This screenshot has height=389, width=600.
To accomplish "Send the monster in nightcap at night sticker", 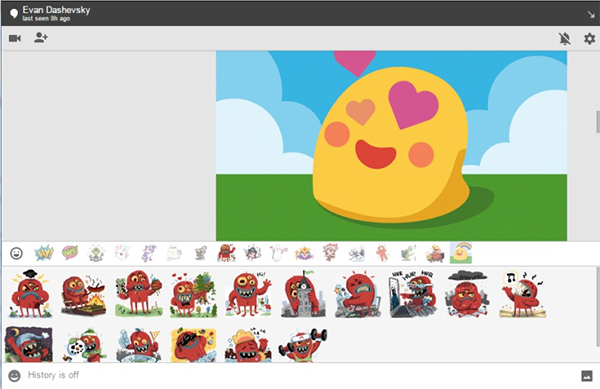I will pos(29,344).
